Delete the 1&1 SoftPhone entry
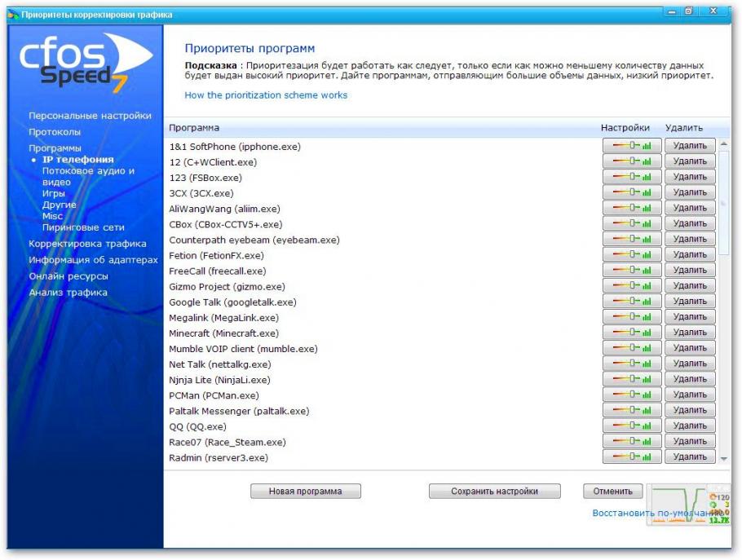Screen dimensions: 742x560 click(690, 146)
